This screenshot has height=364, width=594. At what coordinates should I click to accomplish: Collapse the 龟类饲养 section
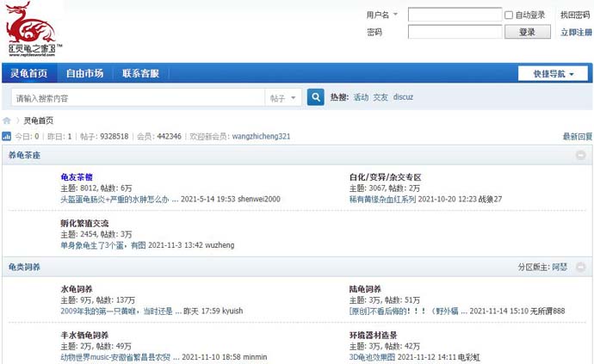[580, 268]
